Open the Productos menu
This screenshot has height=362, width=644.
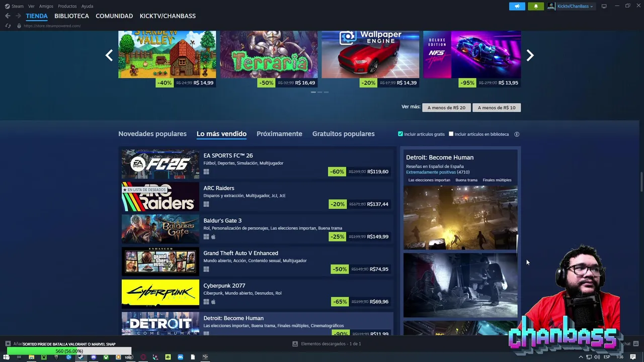[67, 6]
